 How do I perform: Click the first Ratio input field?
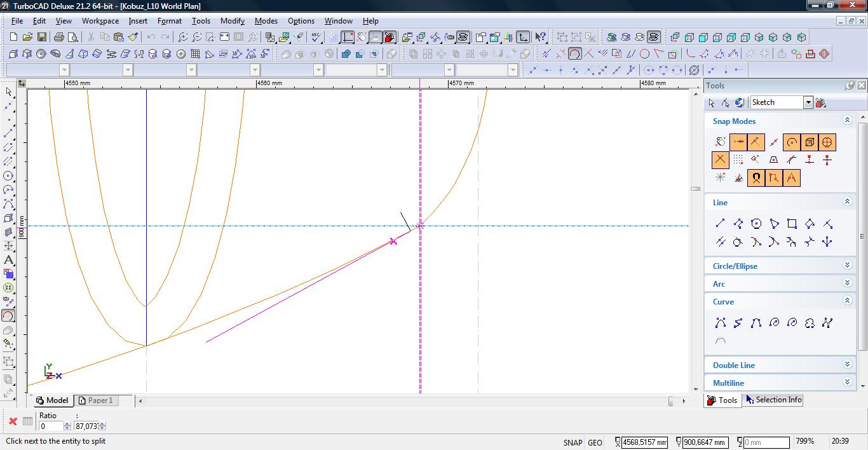[51, 426]
